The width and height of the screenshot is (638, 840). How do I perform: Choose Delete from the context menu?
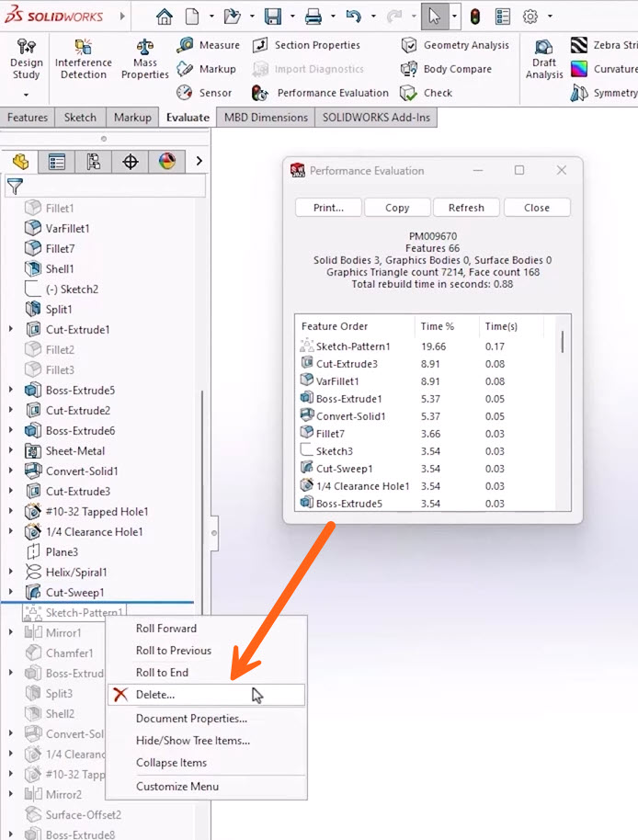[154, 695]
